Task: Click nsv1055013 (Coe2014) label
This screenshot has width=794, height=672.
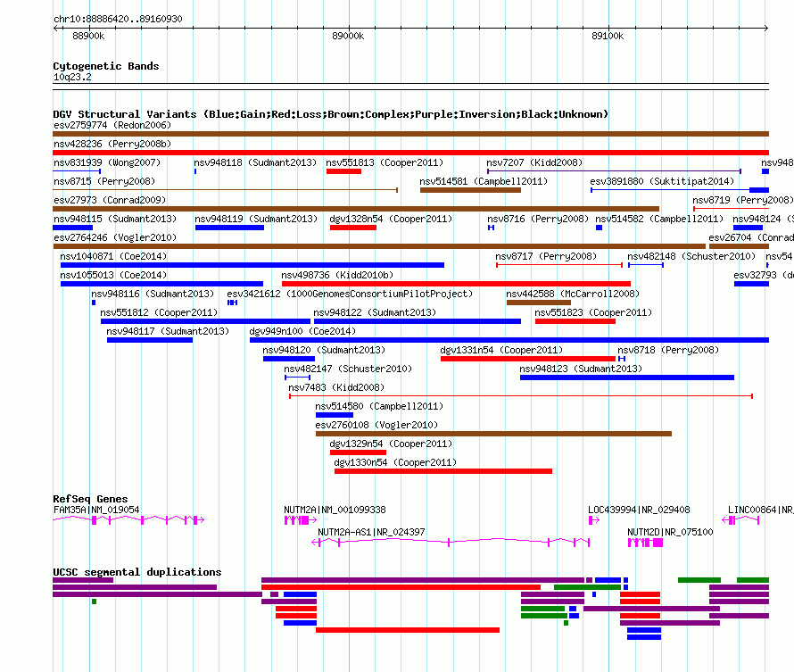Action: click(113, 275)
